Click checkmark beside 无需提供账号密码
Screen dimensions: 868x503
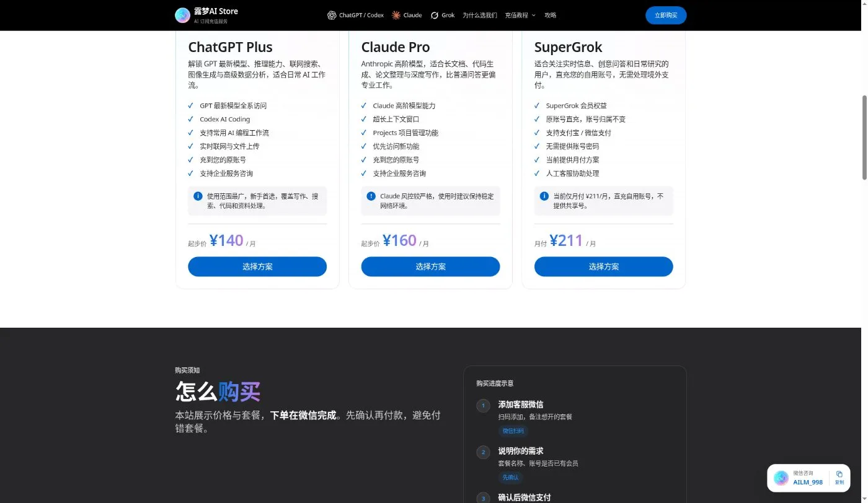click(x=537, y=146)
